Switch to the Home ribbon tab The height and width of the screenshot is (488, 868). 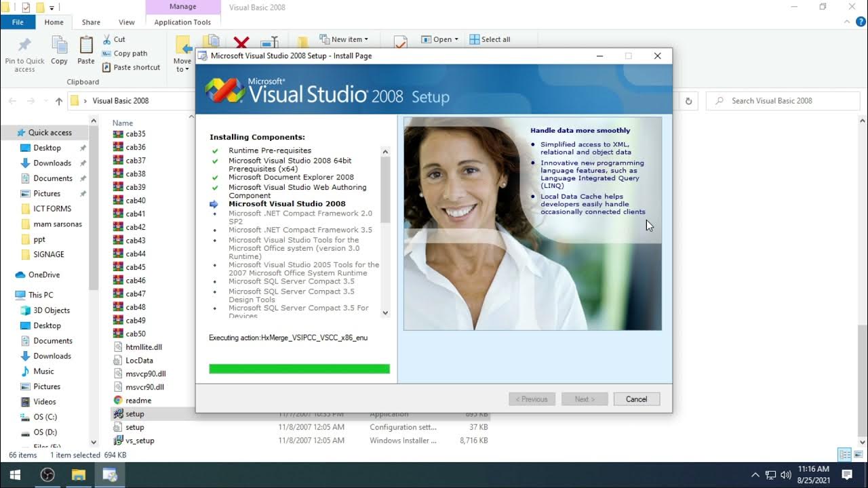click(54, 22)
